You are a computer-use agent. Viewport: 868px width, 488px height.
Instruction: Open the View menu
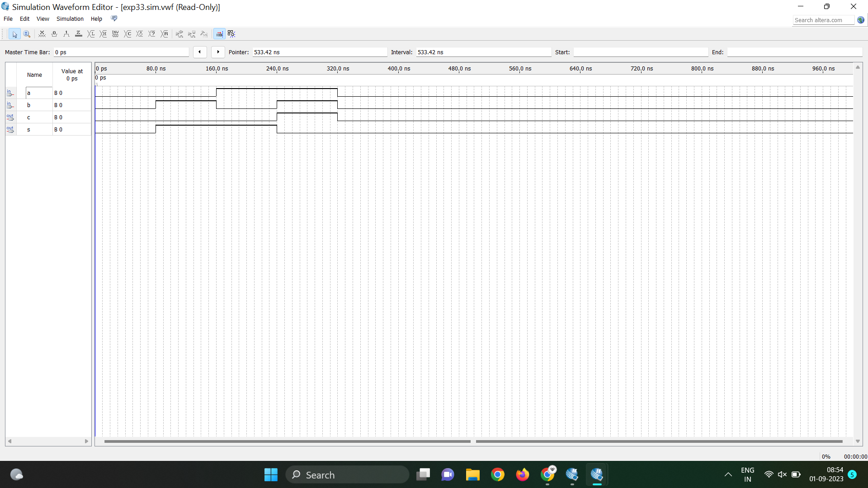[42, 19]
